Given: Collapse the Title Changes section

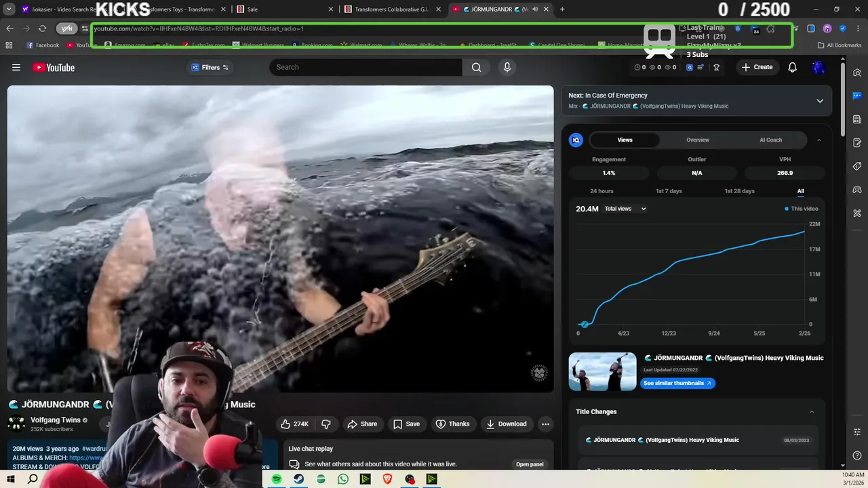Looking at the screenshot, I should point(812,411).
